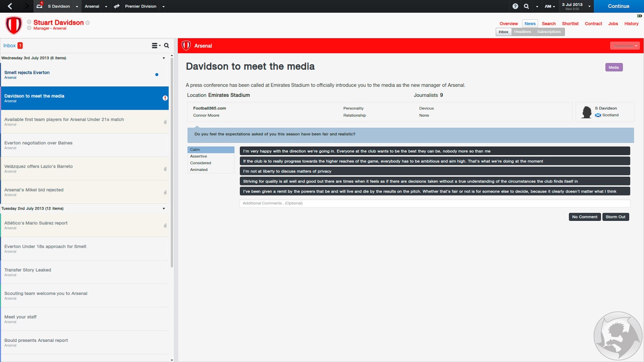This screenshot has height=362, width=644.
Task: Search the inbox with magnifier icon
Action: click(167, 45)
